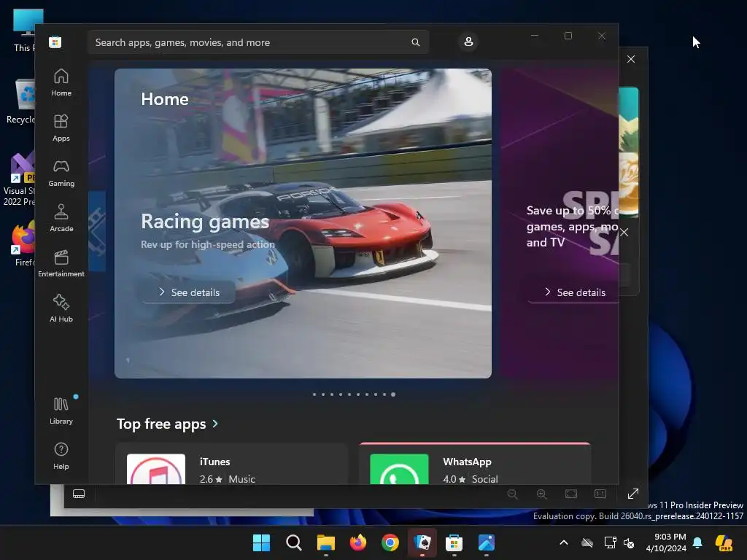747x560 pixels.
Task: Open Windows Search from the taskbar
Action: 294,542
